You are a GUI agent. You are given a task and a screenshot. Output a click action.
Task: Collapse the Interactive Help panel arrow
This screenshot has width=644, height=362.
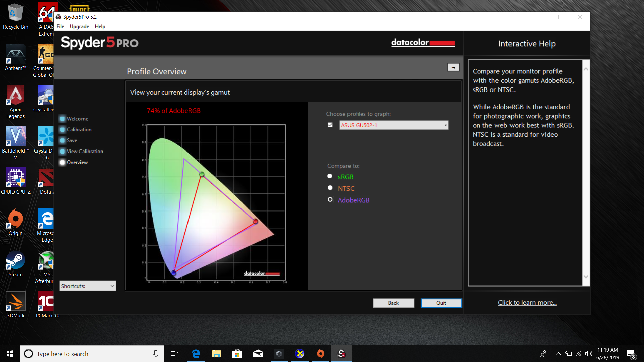[453, 67]
